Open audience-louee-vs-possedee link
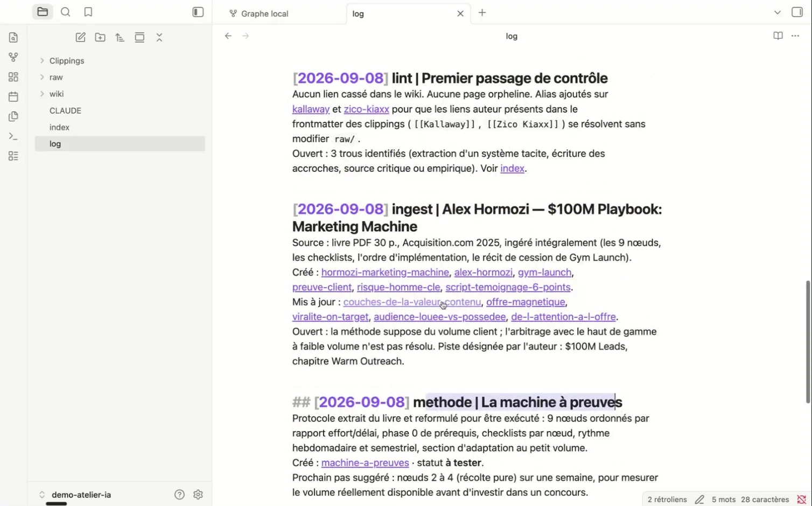The height and width of the screenshot is (506, 812). pos(439,317)
